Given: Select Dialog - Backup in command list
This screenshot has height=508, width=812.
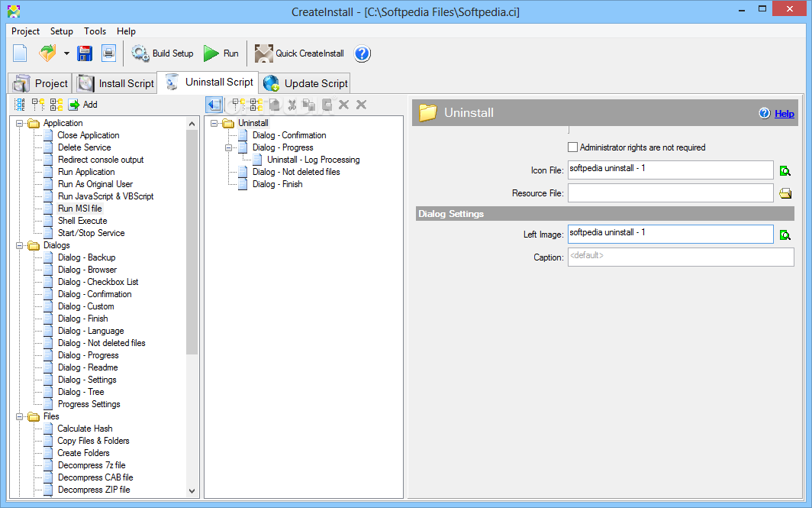Looking at the screenshot, I should pos(86,257).
